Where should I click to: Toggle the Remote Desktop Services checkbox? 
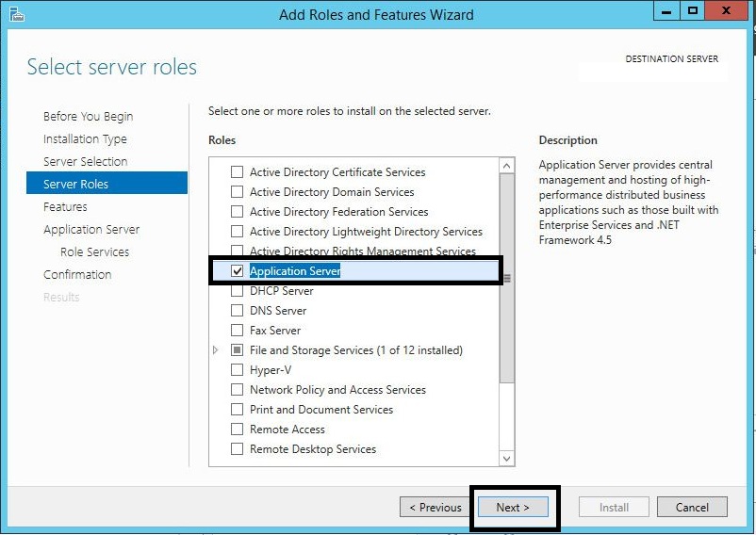[x=238, y=449]
